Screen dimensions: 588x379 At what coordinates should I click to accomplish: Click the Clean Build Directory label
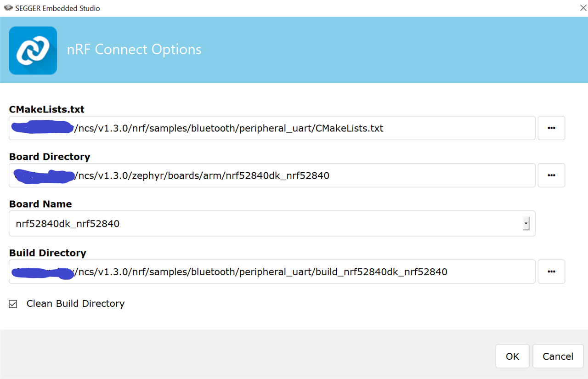[x=75, y=304]
